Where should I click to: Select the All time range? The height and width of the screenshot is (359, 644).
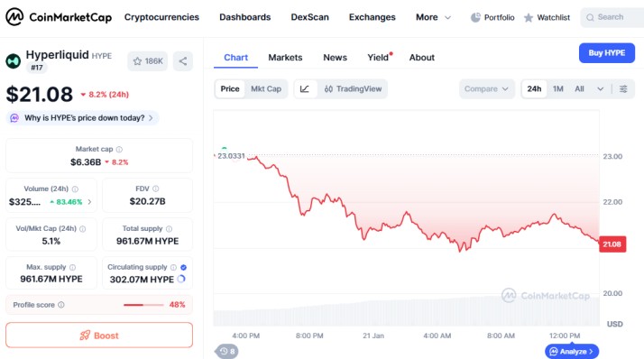pos(579,88)
